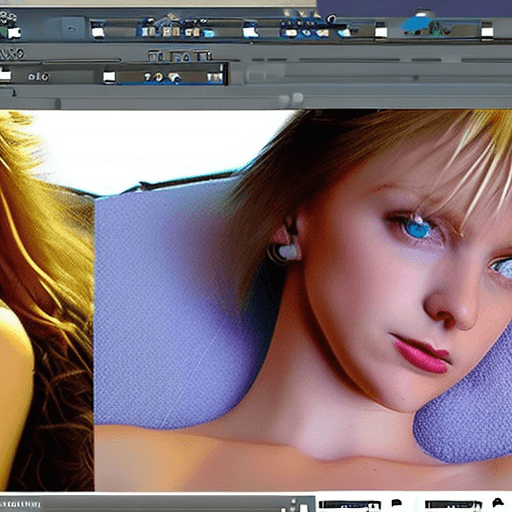Image resolution: width=512 pixels, height=512 pixels.
Task: Click the small dark ring icon above the toolbar
Action: pos(331,18)
